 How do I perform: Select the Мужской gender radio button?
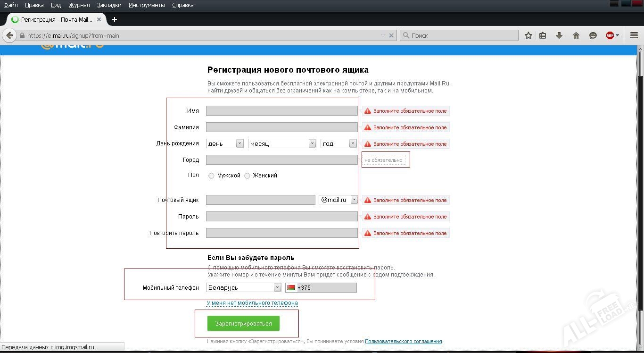point(211,176)
